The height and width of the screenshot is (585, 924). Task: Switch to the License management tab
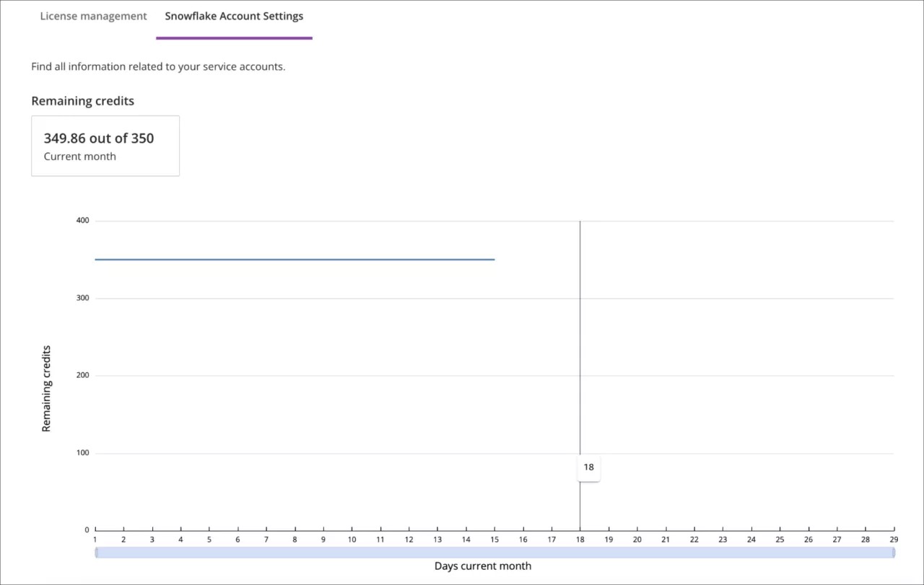(x=93, y=16)
